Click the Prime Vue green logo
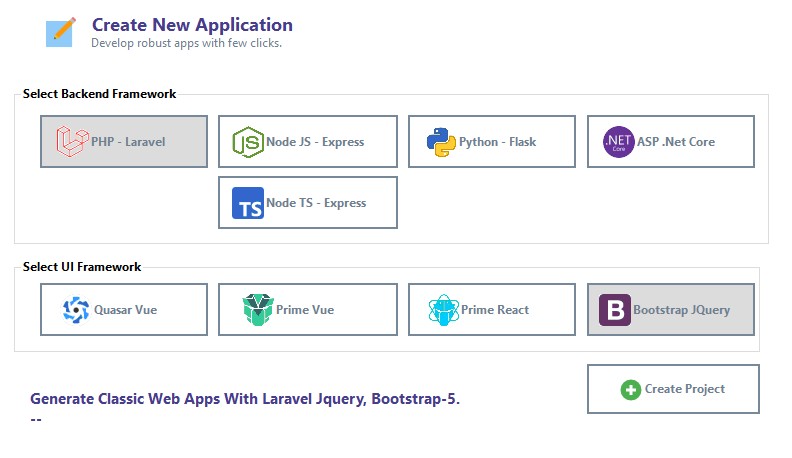The height and width of the screenshot is (458, 792). pyautogui.click(x=258, y=310)
